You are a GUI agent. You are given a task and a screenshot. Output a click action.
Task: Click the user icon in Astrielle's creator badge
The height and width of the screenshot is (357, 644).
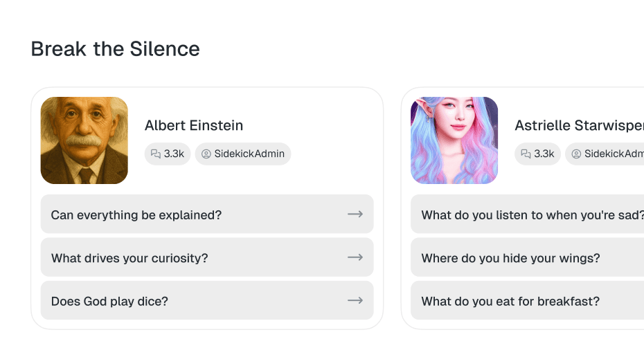[x=575, y=154]
